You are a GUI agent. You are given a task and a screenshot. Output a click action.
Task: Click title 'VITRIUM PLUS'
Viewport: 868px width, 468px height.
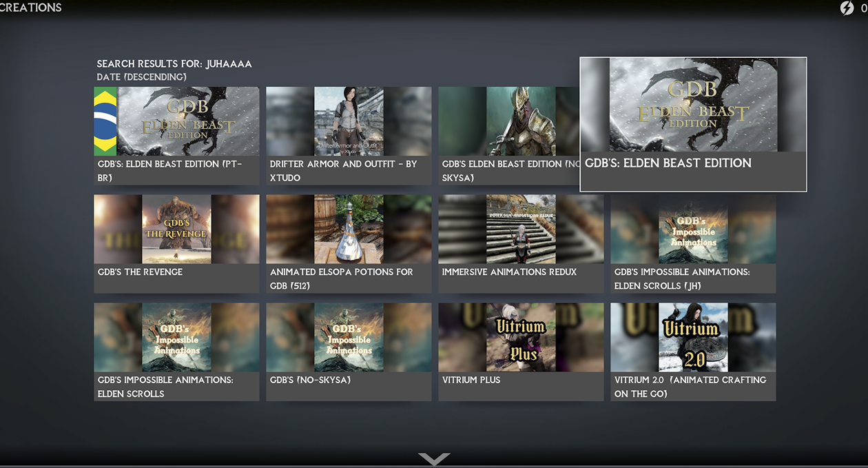click(471, 380)
